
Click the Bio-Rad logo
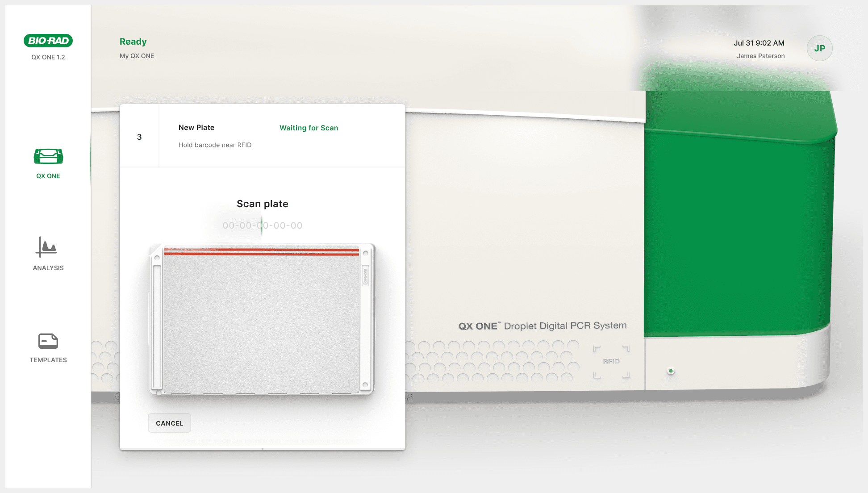(48, 41)
